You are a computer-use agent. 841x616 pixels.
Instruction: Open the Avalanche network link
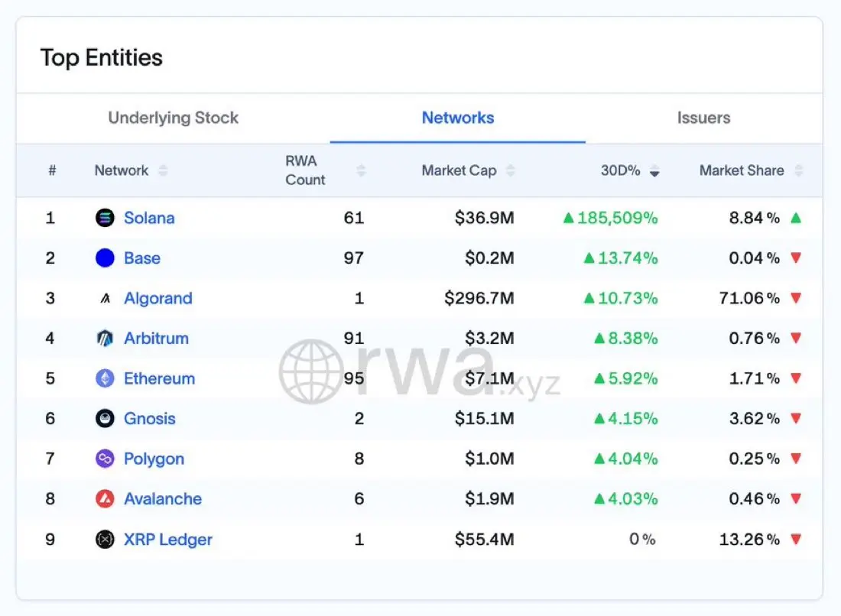(x=163, y=498)
